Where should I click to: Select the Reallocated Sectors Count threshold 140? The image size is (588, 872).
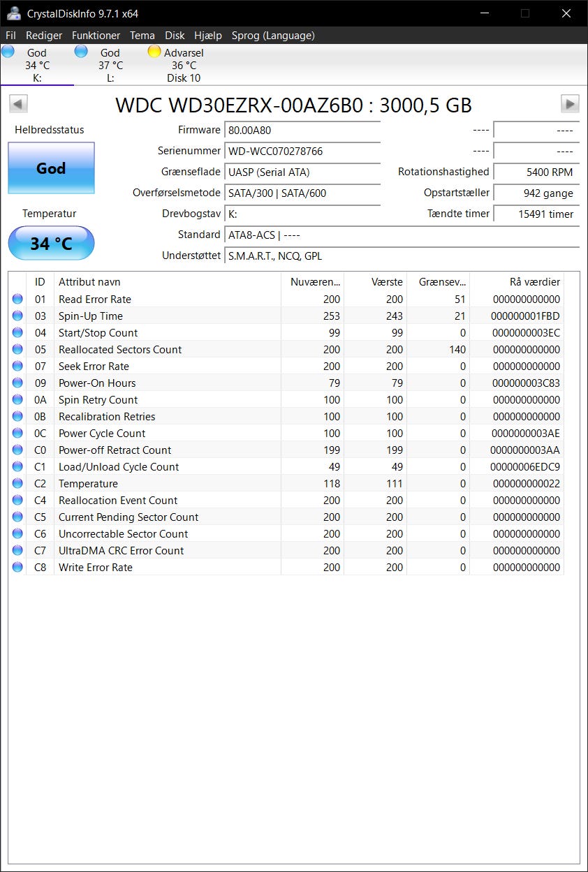[457, 350]
